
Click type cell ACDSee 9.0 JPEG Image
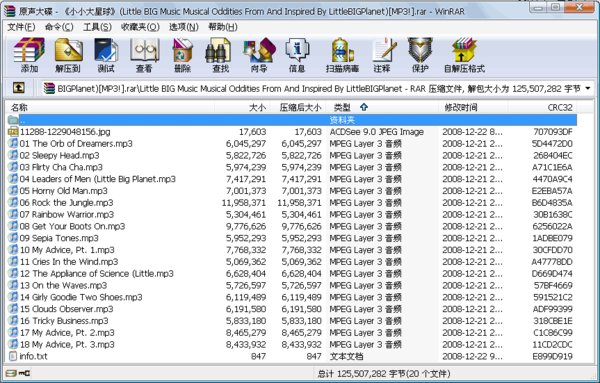point(377,132)
